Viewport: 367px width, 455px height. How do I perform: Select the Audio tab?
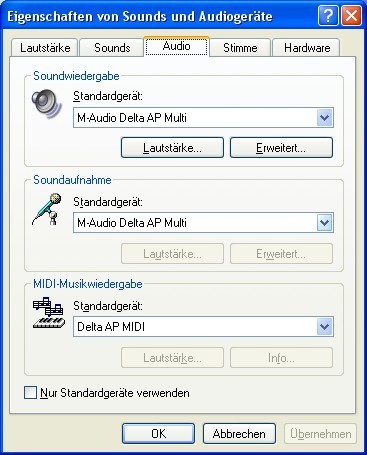pyautogui.click(x=177, y=46)
